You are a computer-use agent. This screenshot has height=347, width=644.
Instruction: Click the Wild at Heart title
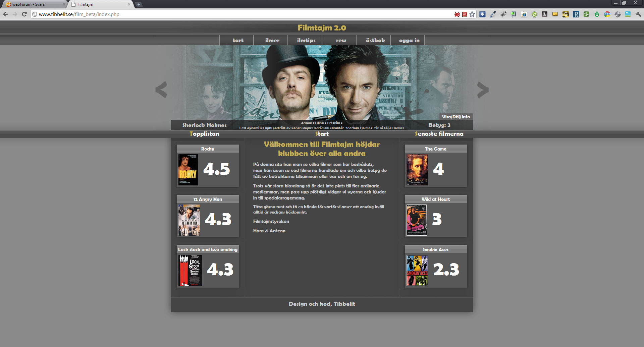(436, 199)
